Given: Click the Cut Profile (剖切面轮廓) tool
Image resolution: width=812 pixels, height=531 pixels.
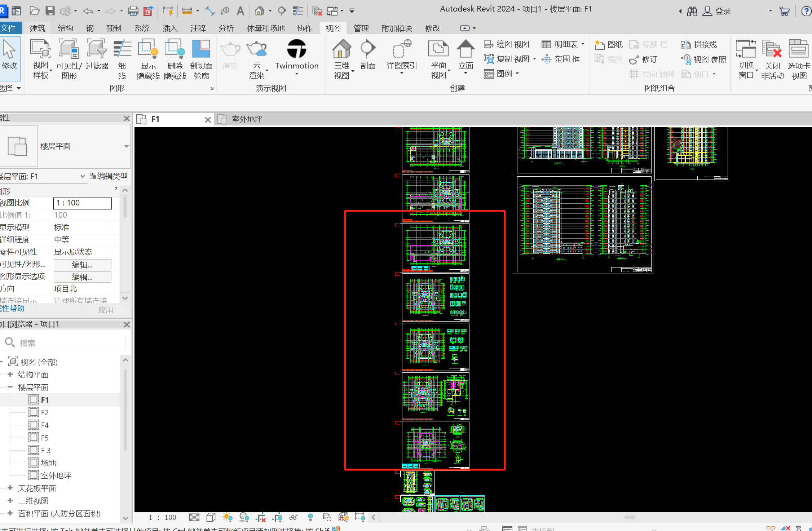Looking at the screenshot, I should [x=201, y=60].
